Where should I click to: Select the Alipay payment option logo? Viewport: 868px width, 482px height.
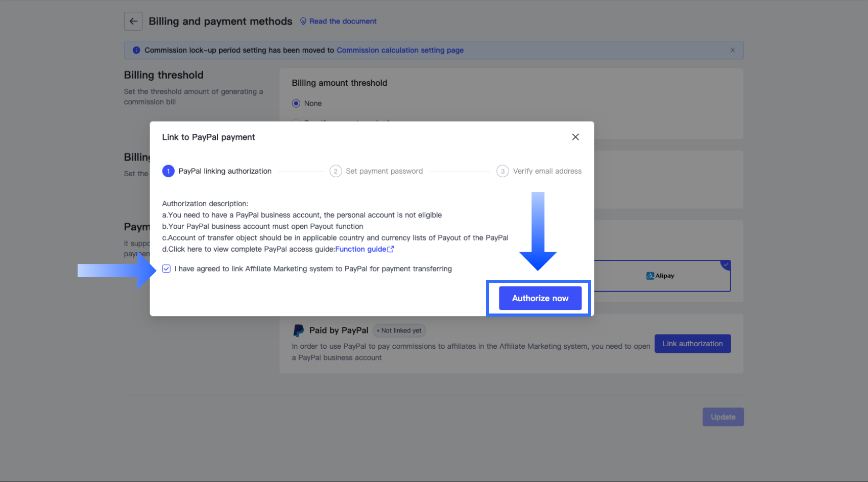click(x=660, y=276)
